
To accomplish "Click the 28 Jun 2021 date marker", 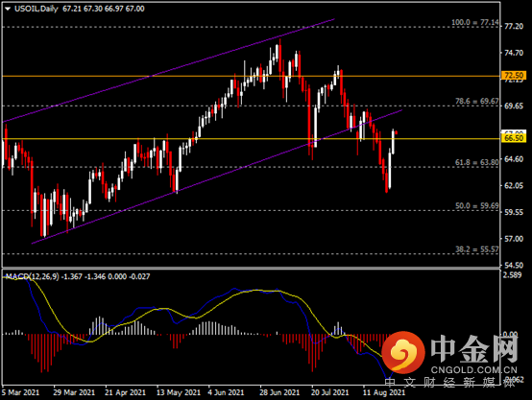I will click(x=279, y=392).
